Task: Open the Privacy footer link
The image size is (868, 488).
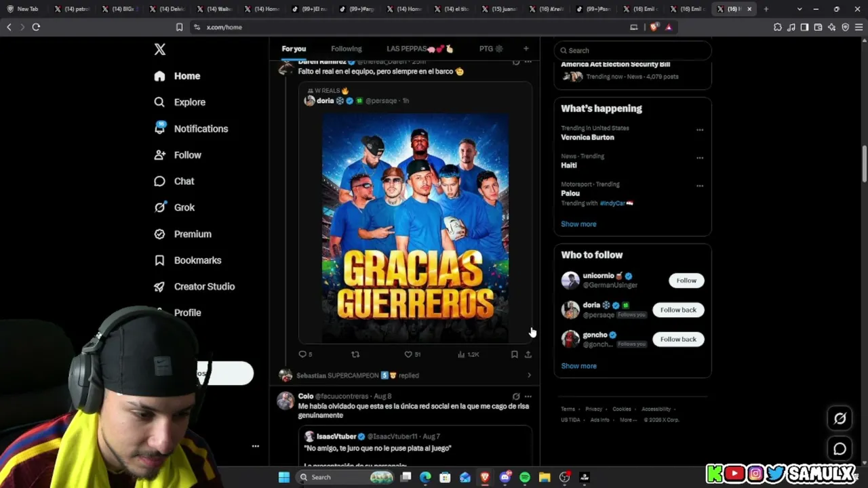Action: click(x=593, y=409)
